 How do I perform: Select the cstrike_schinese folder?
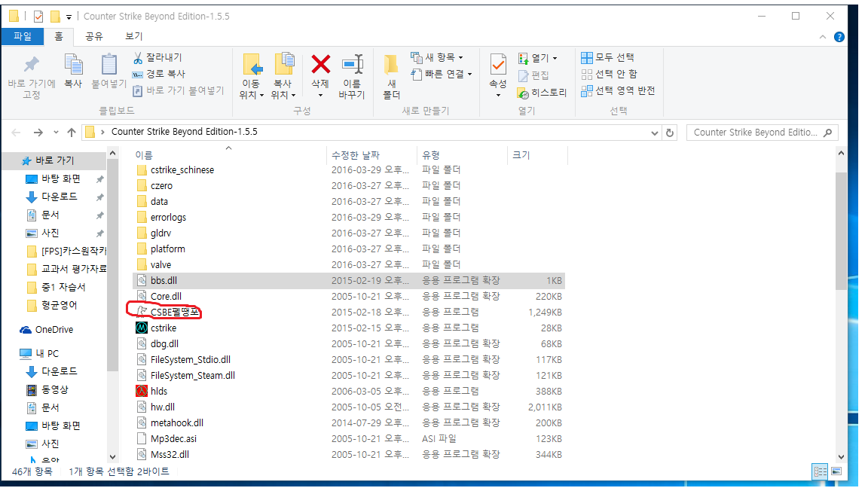pyautogui.click(x=182, y=170)
